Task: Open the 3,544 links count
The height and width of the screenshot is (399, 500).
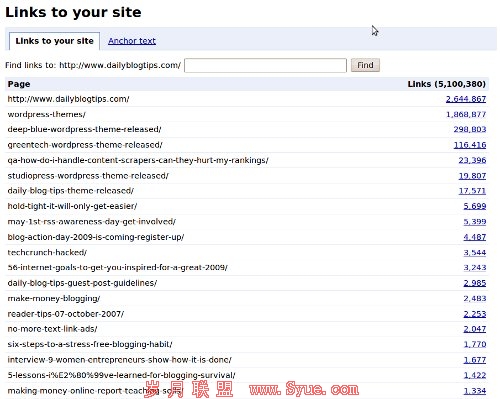Action: pos(475,252)
